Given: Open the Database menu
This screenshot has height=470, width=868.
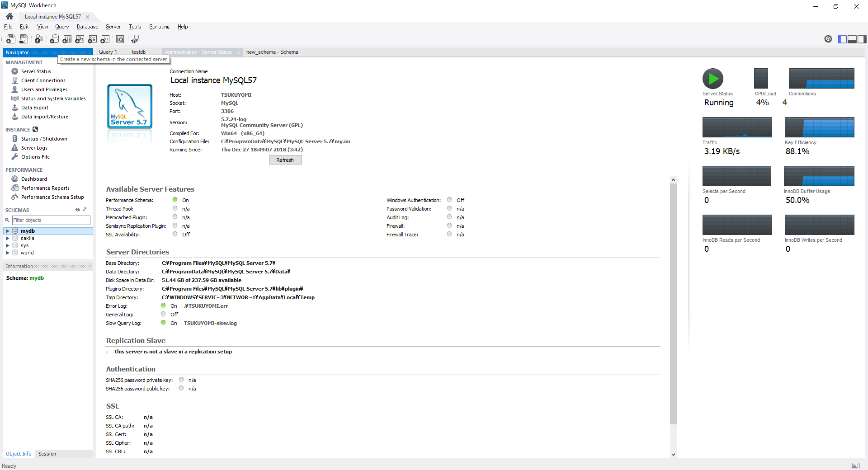Looking at the screenshot, I should tap(87, 27).
